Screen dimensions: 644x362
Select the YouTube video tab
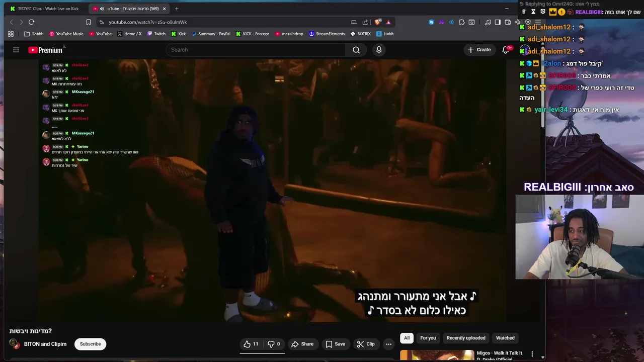pos(128,9)
